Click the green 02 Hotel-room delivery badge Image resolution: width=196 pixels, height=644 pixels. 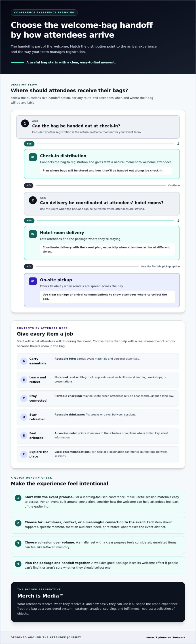[33, 234]
